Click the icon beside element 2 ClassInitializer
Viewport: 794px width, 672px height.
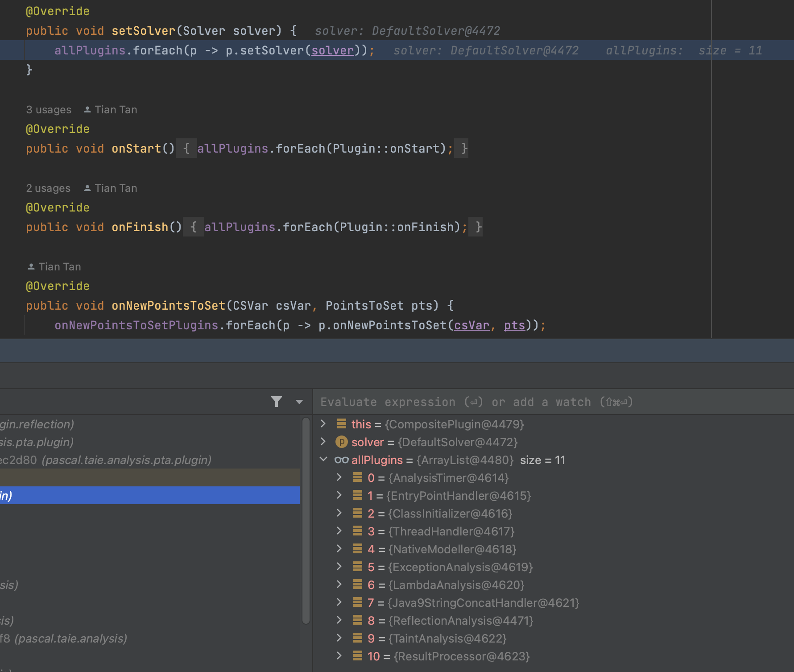coord(358,513)
